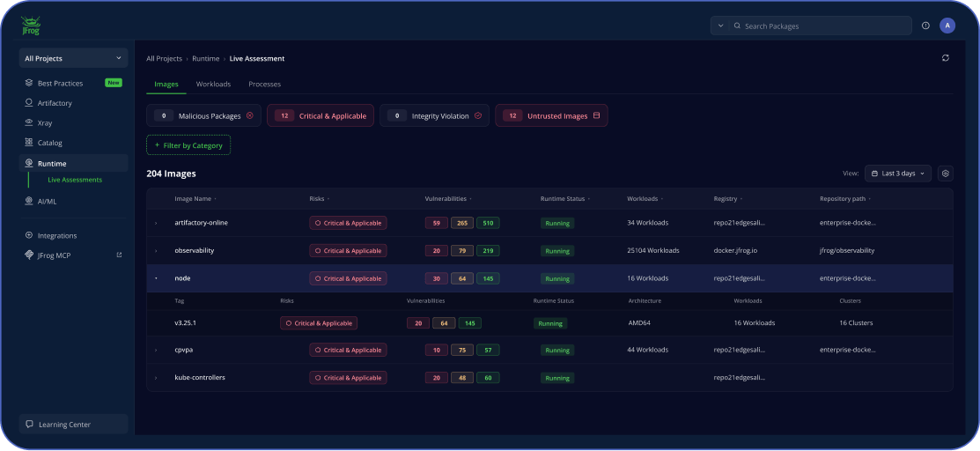Open the user avatar A menu
This screenshot has width=980, height=451.
[x=947, y=26]
